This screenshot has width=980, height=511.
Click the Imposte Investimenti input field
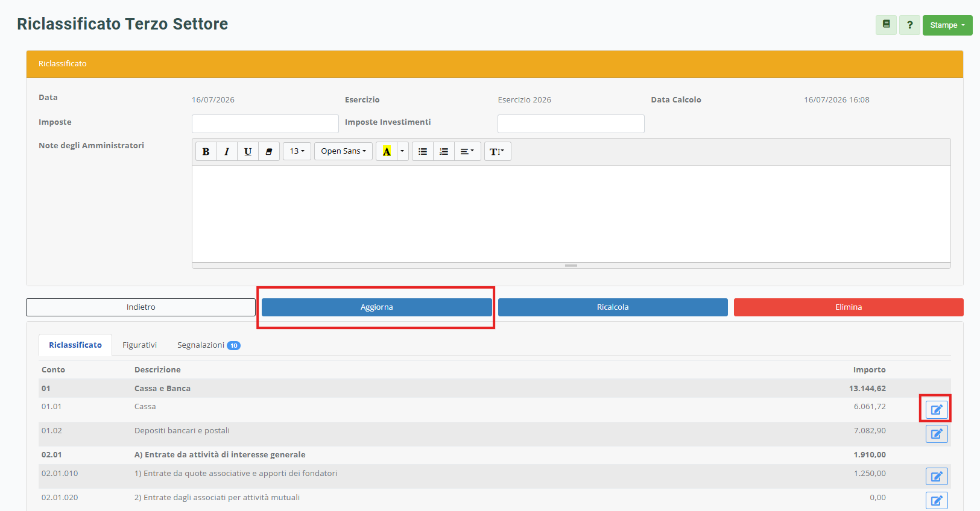571,124
